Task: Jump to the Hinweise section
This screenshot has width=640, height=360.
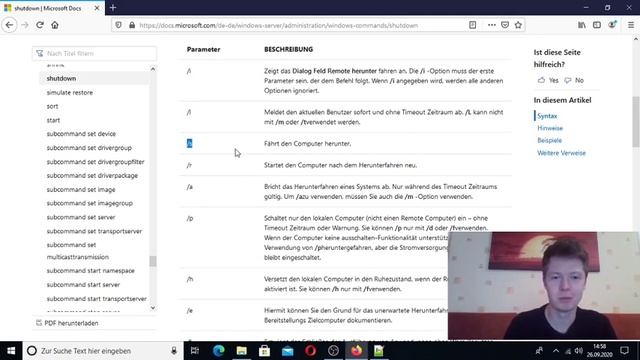Action: pos(550,128)
